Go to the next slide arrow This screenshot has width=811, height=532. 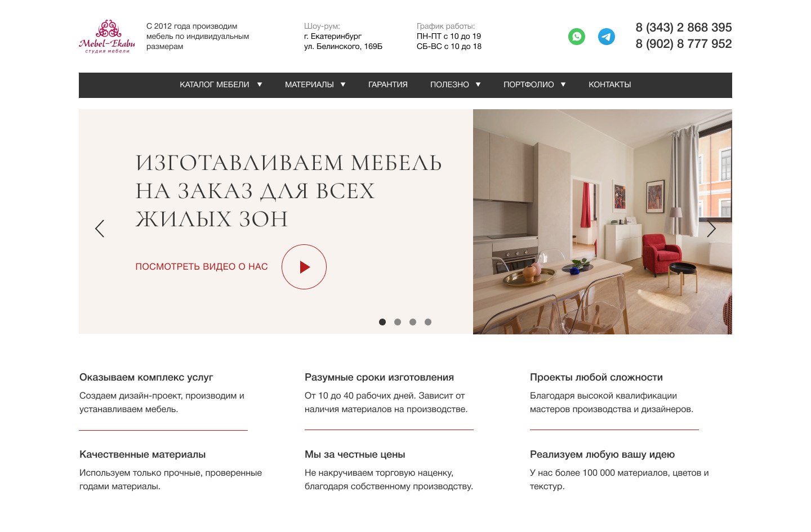(x=711, y=229)
